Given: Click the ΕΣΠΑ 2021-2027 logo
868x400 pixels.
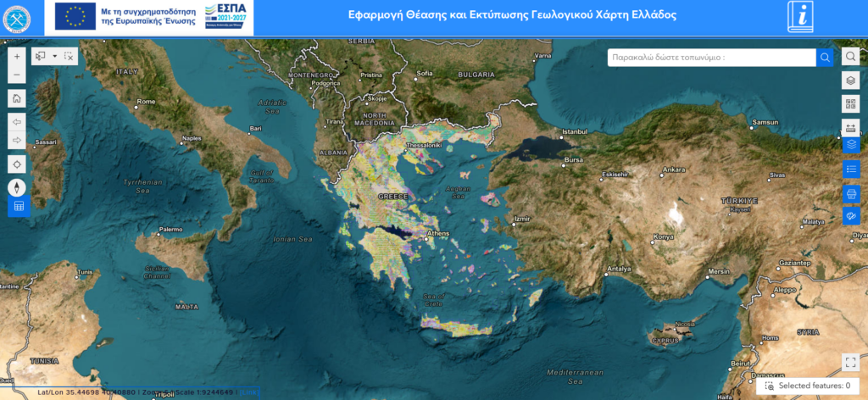Looking at the screenshot, I should tap(225, 16).
